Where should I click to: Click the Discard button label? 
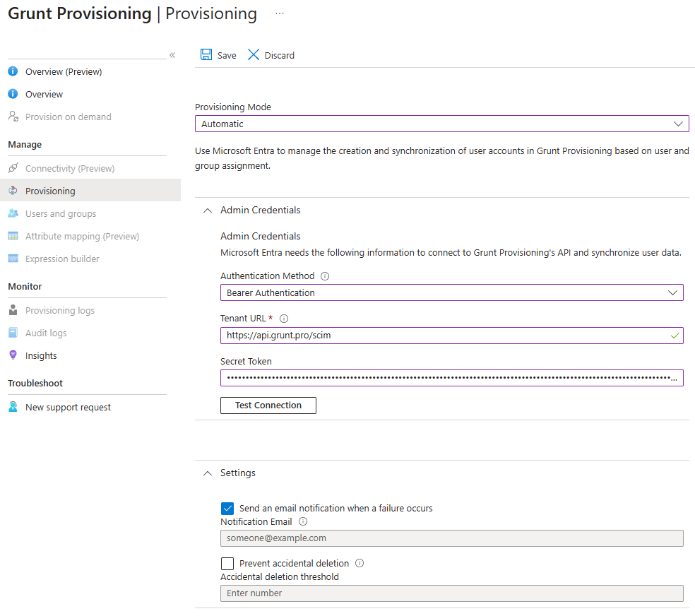tap(279, 55)
